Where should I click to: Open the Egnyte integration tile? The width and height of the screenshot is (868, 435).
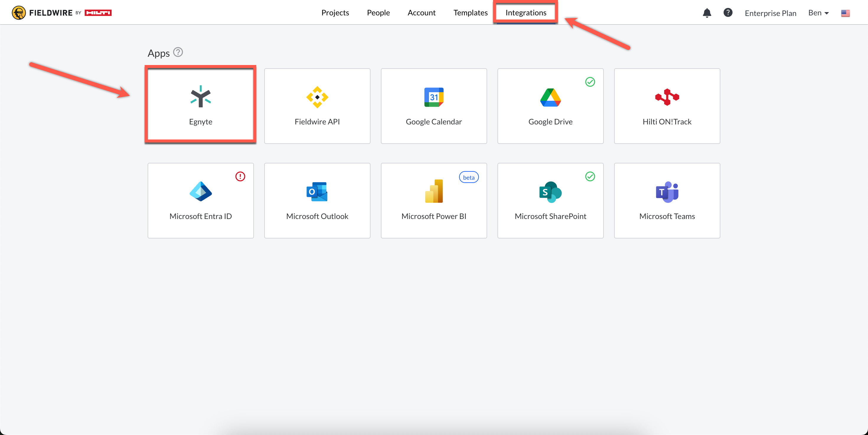coord(200,106)
